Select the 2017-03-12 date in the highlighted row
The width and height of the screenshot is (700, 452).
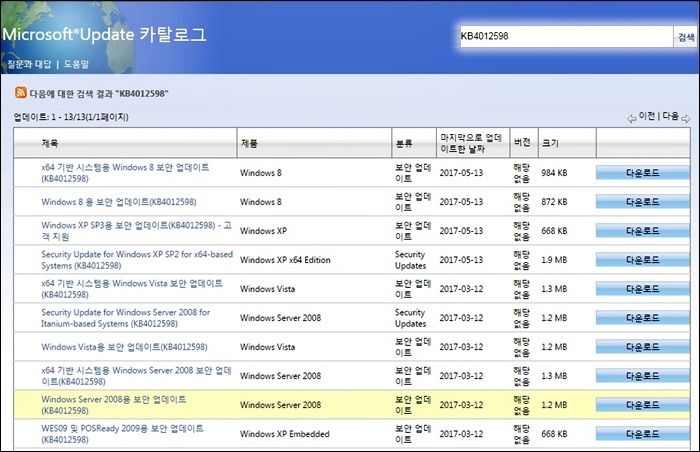tap(461, 405)
